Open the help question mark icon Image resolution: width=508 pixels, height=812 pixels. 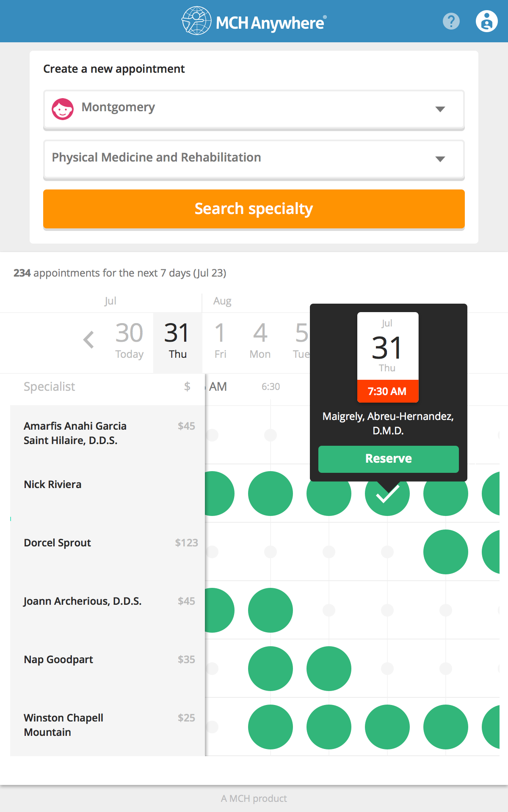451,21
